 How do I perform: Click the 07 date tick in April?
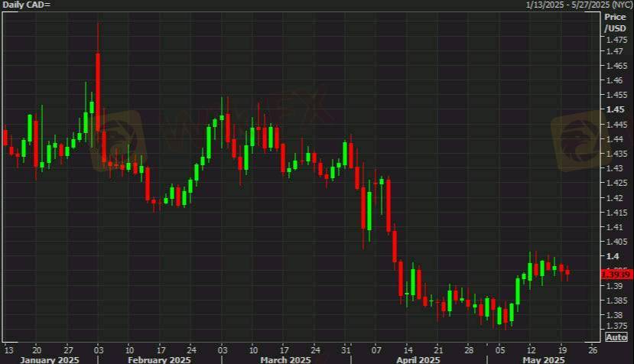tap(377, 349)
